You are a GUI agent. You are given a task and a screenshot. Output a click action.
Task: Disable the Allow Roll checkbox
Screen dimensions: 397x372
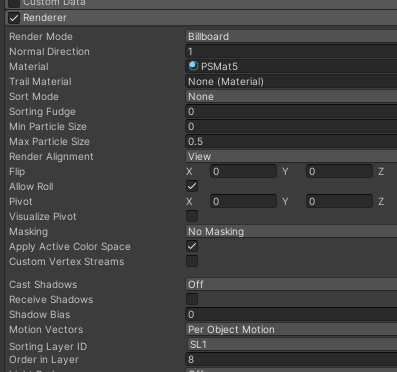(192, 186)
